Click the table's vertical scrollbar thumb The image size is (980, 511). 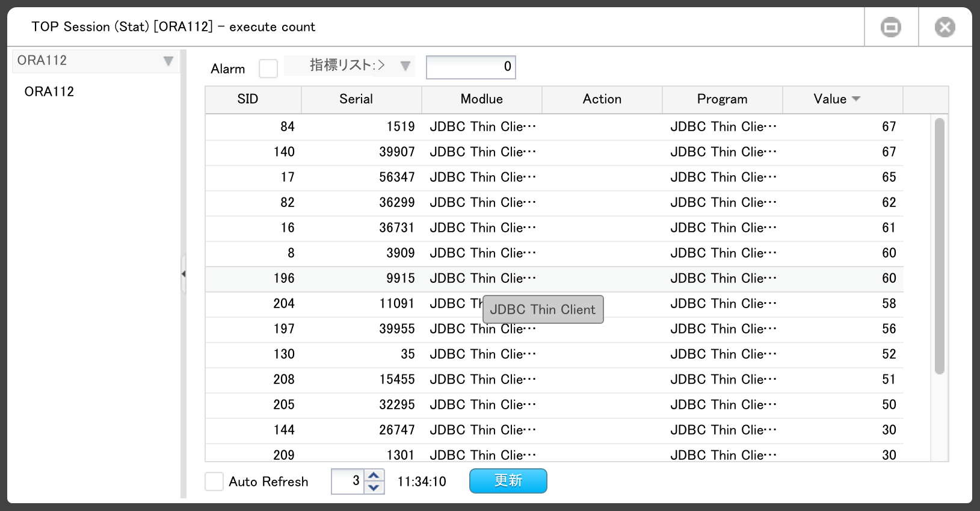tap(940, 246)
